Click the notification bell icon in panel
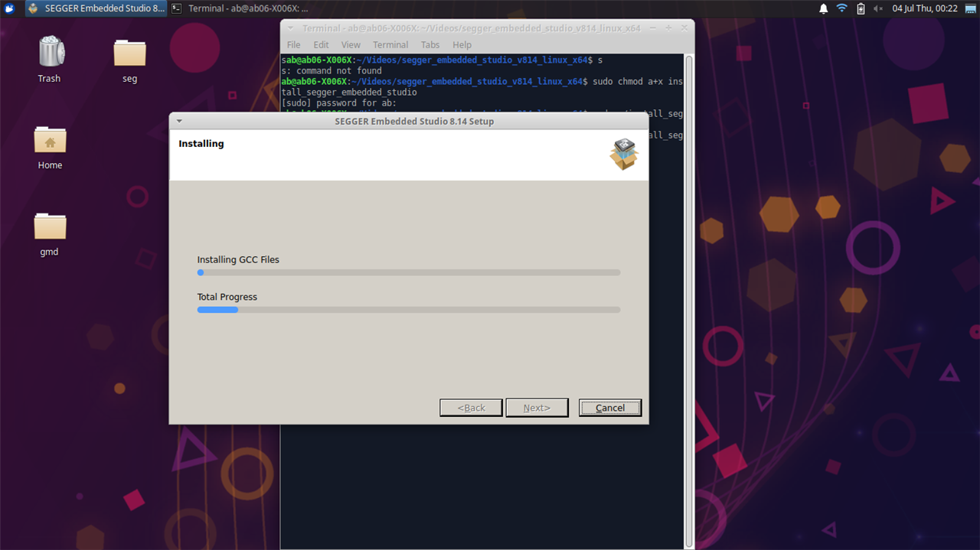Image resolution: width=980 pixels, height=550 pixels. tap(824, 8)
